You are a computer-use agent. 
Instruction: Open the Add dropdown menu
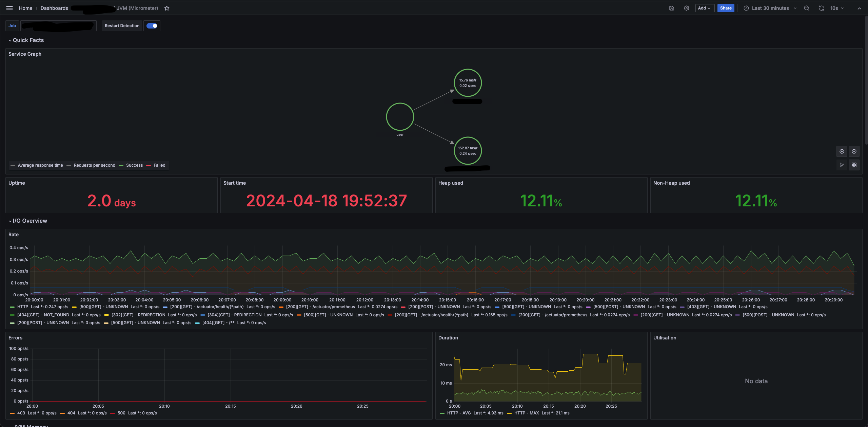pyautogui.click(x=704, y=8)
